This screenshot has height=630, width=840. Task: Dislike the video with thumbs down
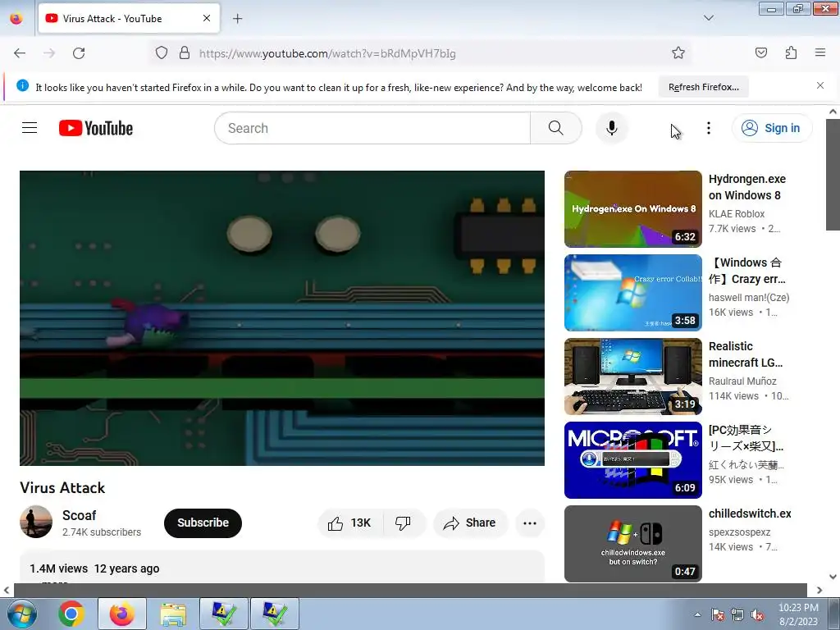coord(403,523)
